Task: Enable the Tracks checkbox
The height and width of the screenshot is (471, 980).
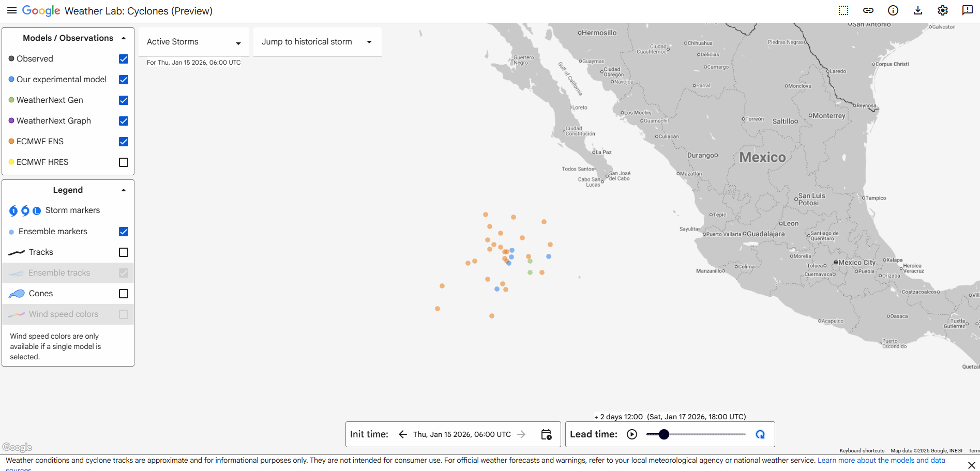Action: click(x=124, y=252)
